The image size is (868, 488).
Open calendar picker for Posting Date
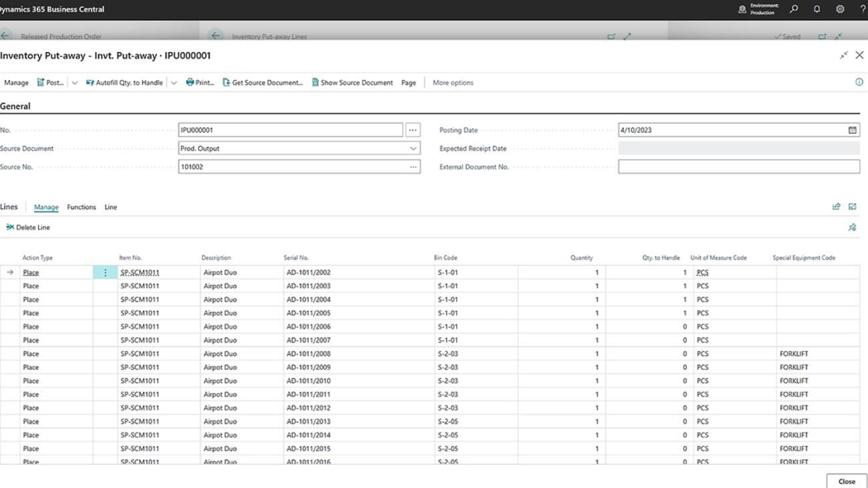click(x=852, y=130)
